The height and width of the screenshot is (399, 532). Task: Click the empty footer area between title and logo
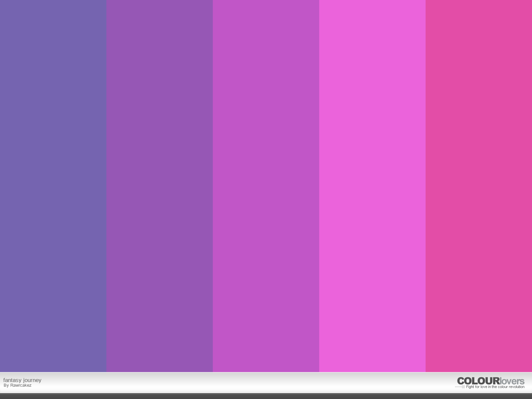tap(249, 382)
